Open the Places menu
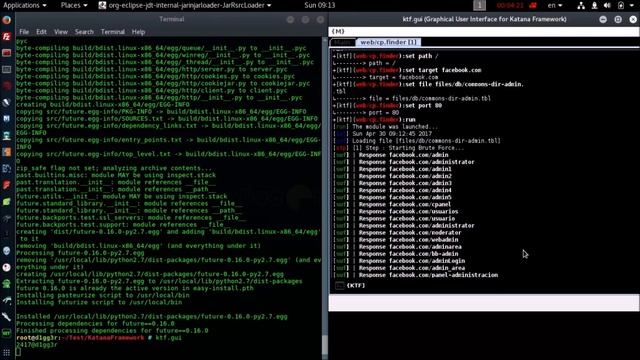This screenshot has width=640, height=360. 74,5
